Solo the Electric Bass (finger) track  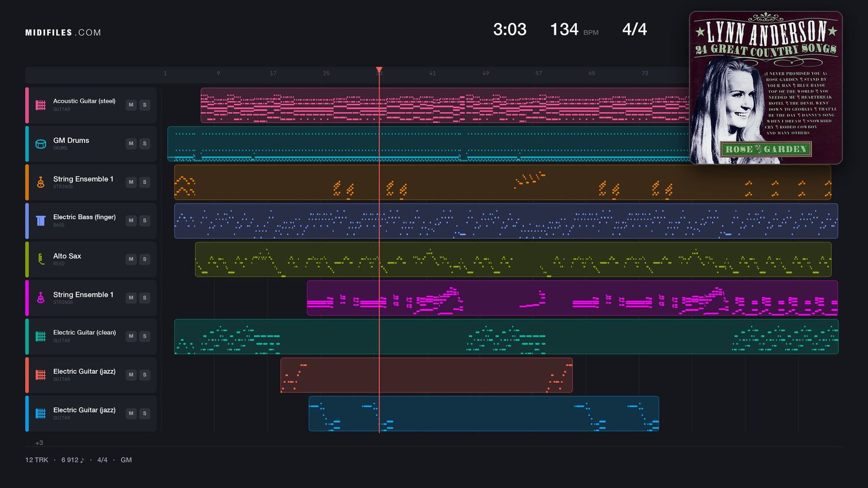145,220
